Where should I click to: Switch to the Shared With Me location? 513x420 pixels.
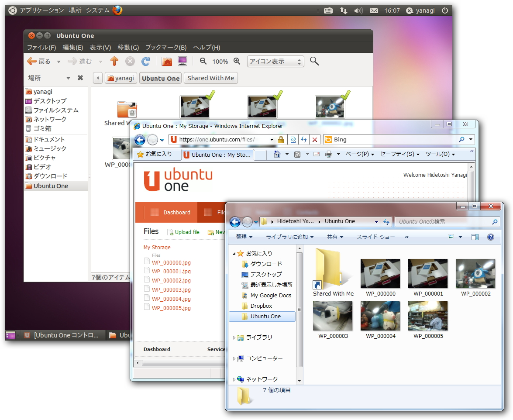(x=211, y=78)
